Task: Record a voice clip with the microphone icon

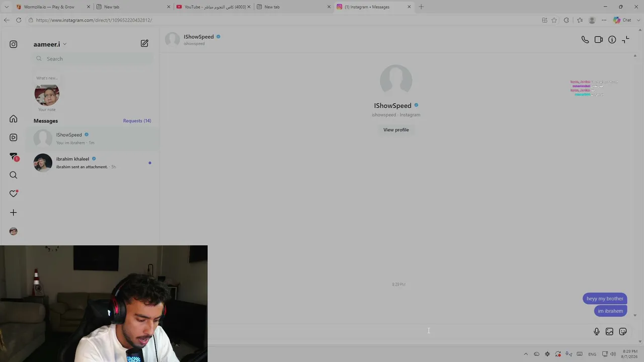Action: click(x=596, y=331)
